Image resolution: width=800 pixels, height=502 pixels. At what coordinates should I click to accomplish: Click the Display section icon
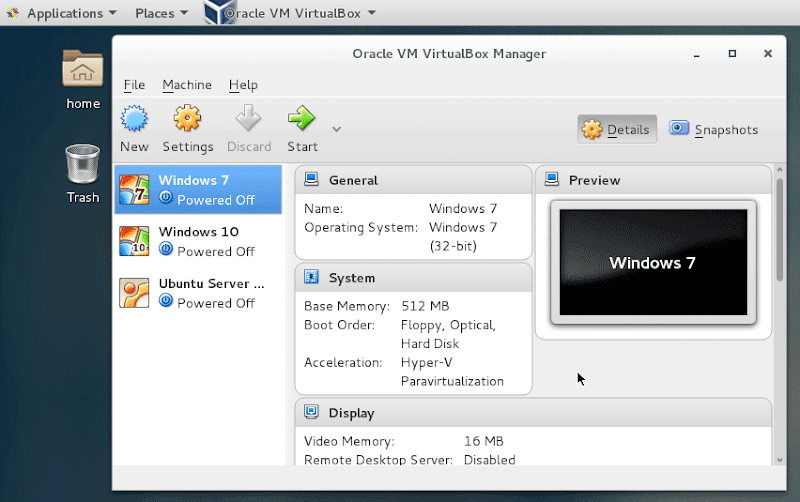coord(311,411)
